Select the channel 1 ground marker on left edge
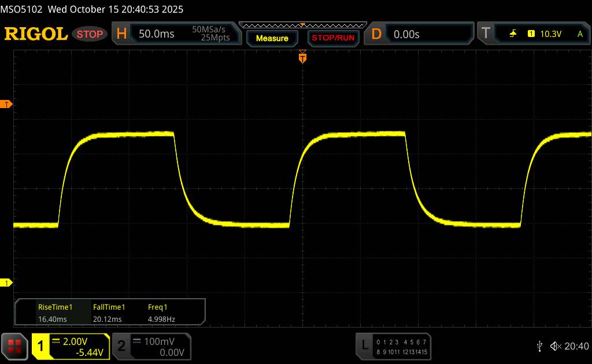This screenshot has width=592, height=364. (x=7, y=283)
